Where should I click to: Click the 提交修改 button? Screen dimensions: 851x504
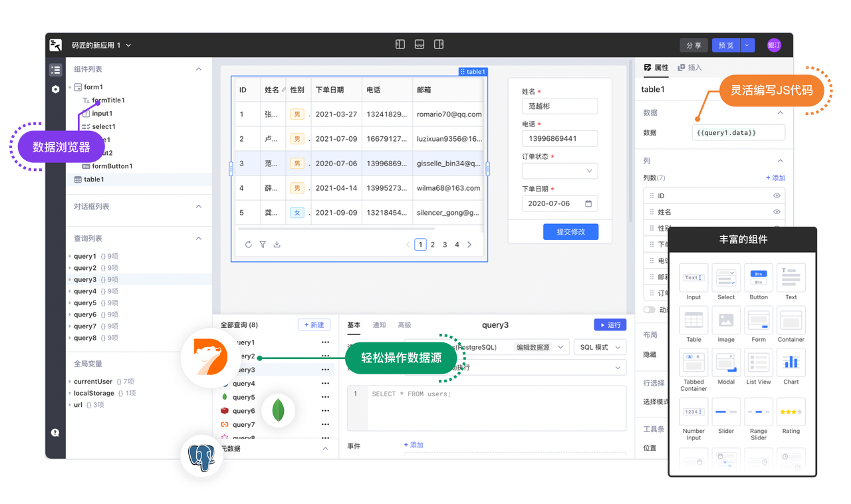pos(570,231)
